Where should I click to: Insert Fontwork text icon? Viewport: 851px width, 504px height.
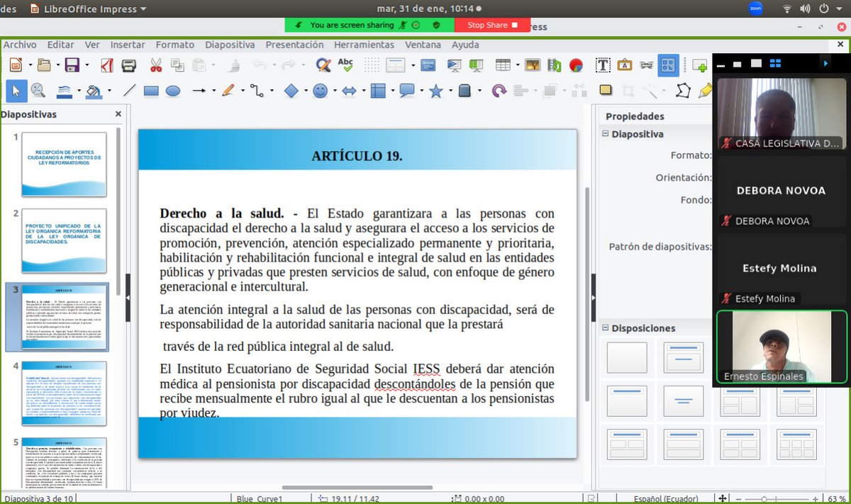(625, 65)
